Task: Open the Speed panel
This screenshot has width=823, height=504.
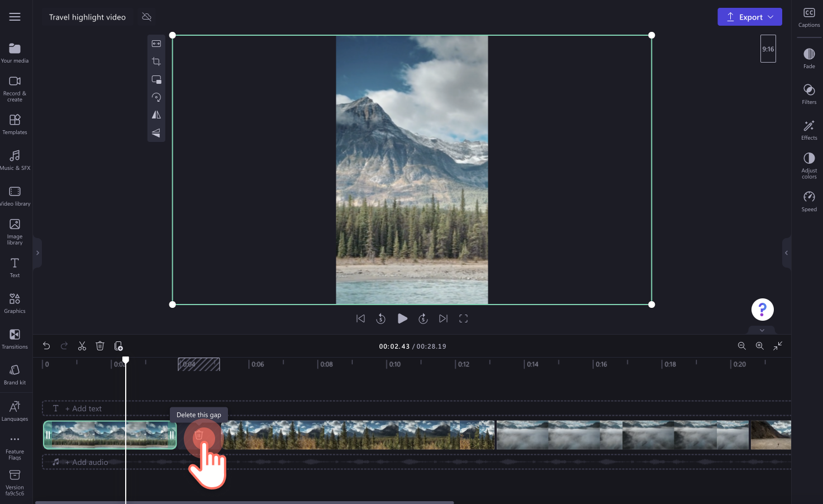Action: [x=809, y=201]
